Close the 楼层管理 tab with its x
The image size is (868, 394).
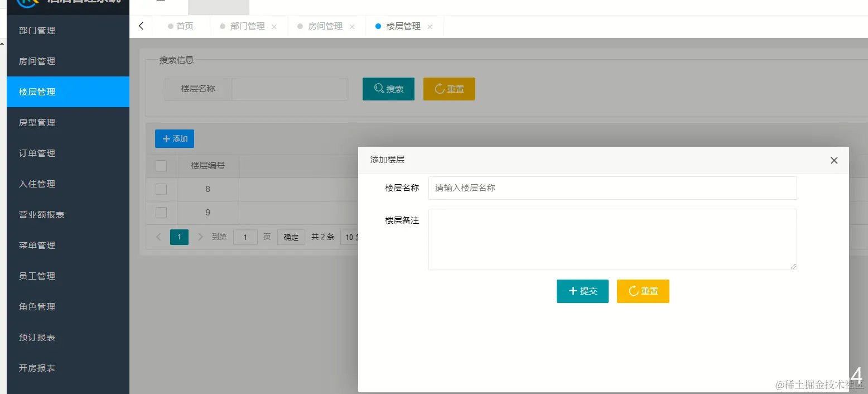pos(430,27)
